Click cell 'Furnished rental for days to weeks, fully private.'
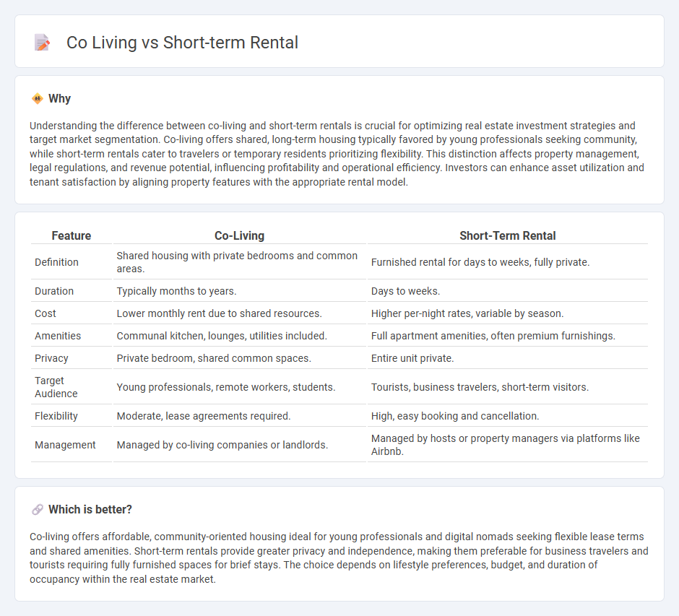This screenshot has width=679, height=616. 508,262
